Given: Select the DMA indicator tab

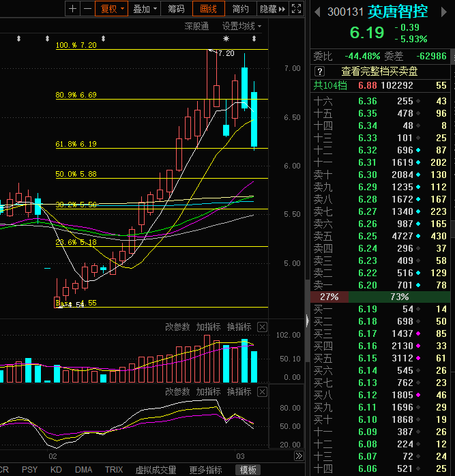Looking at the screenshot, I should point(83,470).
